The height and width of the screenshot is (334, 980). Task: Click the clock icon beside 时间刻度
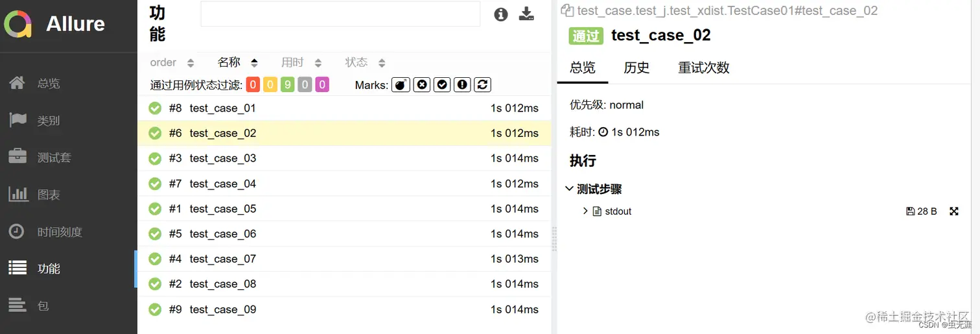17,232
